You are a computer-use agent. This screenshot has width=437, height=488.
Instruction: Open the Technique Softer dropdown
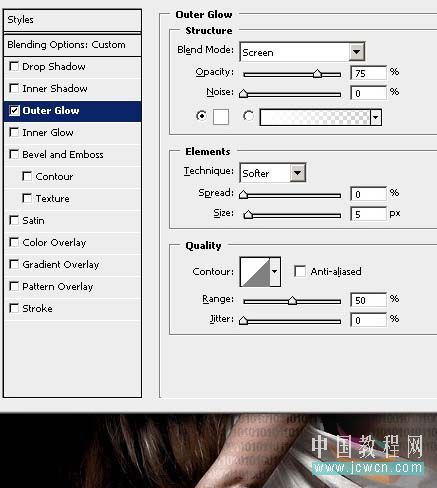(272, 173)
